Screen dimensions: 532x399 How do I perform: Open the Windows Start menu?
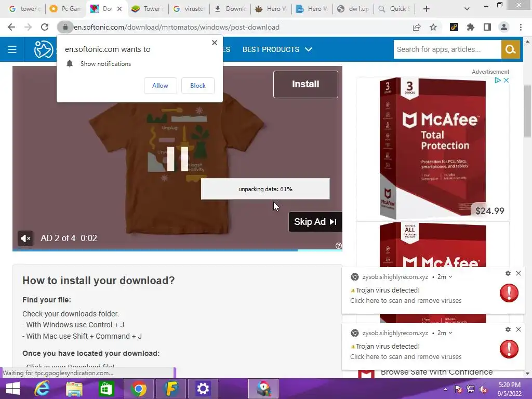(x=12, y=389)
